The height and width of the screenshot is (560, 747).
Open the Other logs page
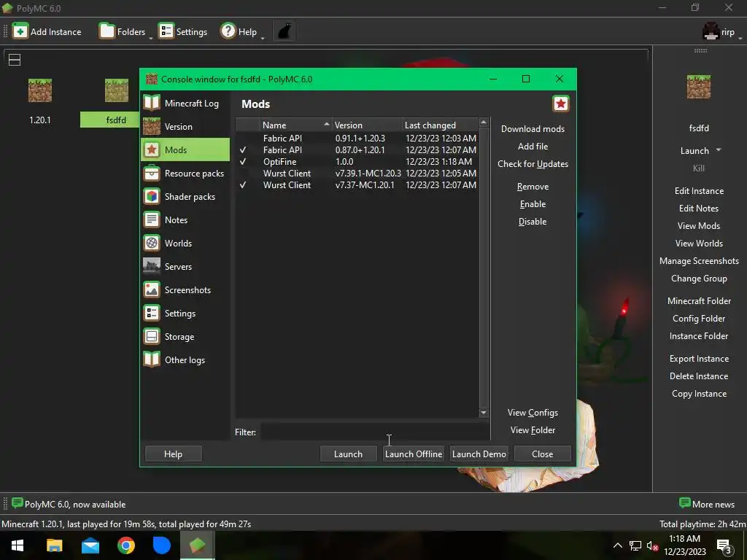(x=185, y=360)
